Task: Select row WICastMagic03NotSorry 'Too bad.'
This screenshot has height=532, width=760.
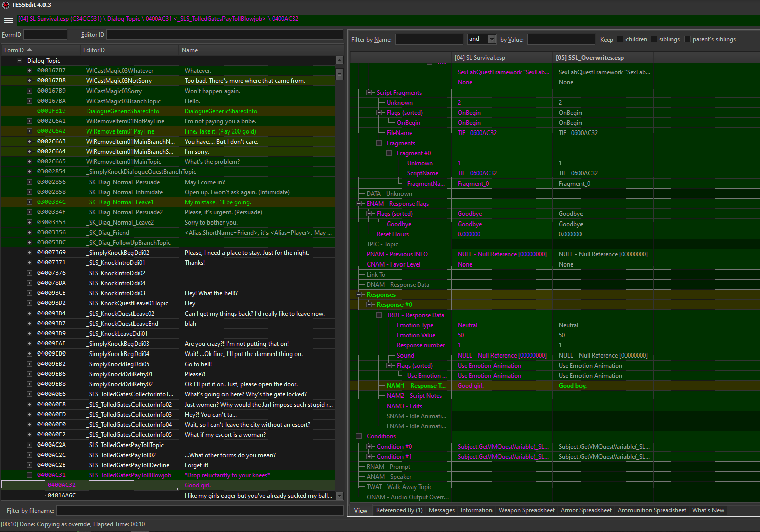Action: click(x=167, y=81)
